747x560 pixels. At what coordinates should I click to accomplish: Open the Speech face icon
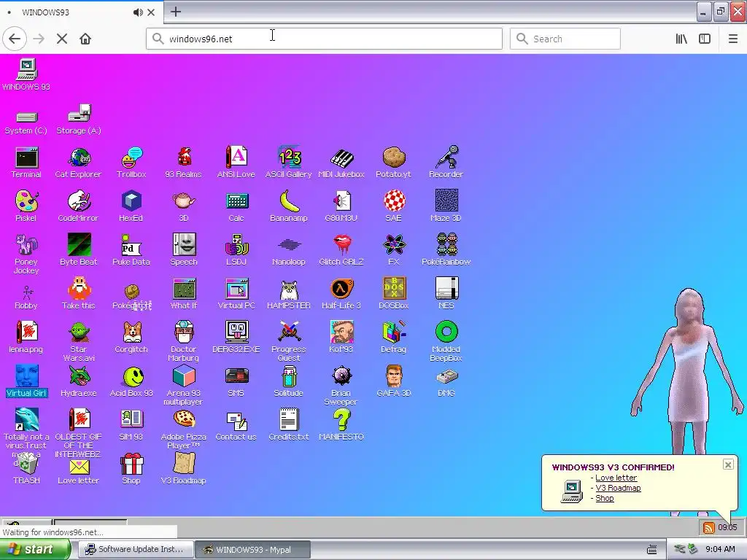tap(184, 249)
